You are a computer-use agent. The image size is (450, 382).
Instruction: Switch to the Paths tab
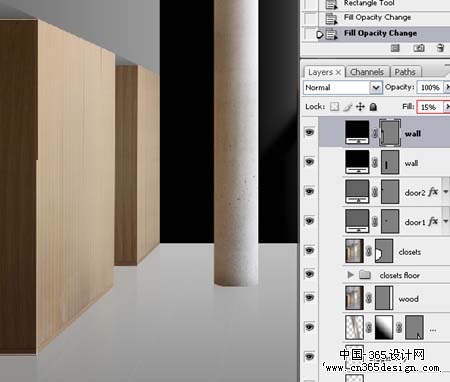[x=405, y=72]
